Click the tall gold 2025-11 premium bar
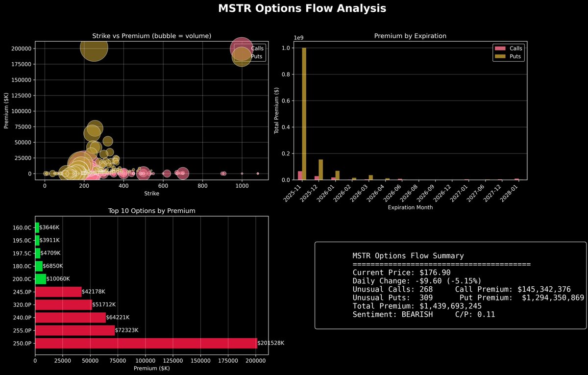Screen dimensions: 588x375 click(303, 113)
